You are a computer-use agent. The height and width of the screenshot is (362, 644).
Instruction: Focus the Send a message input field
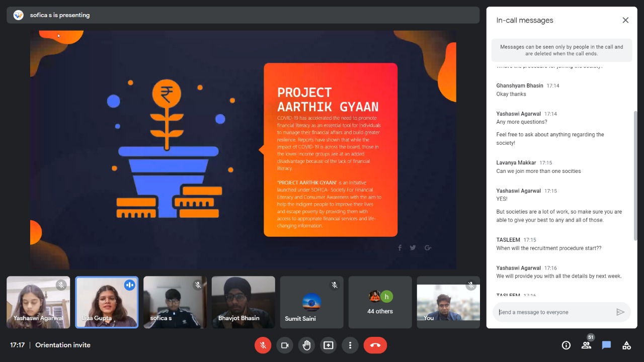tap(553, 312)
